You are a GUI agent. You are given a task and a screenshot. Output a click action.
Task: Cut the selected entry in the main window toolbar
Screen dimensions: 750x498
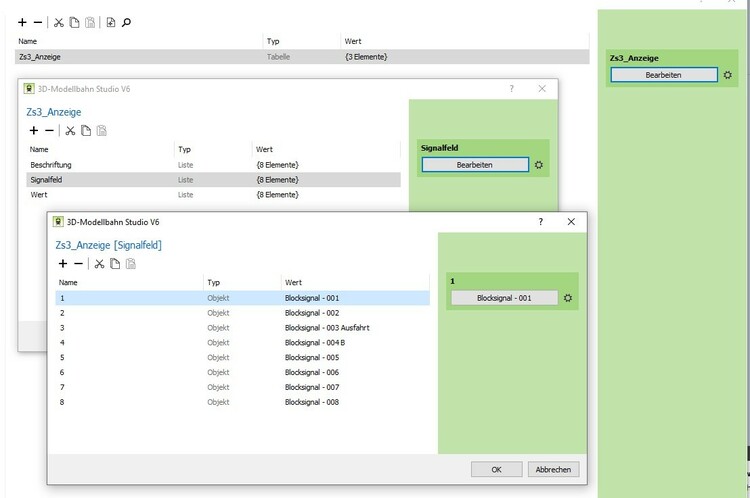(x=59, y=22)
